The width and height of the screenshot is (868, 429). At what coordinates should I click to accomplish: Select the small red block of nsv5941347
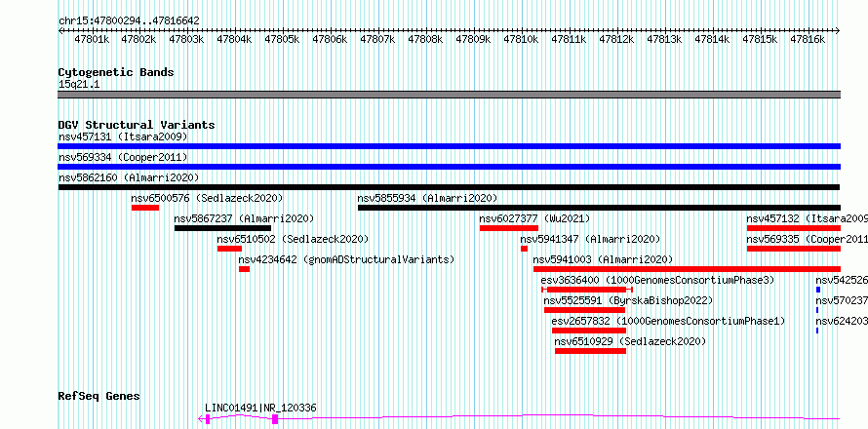pos(525,249)
